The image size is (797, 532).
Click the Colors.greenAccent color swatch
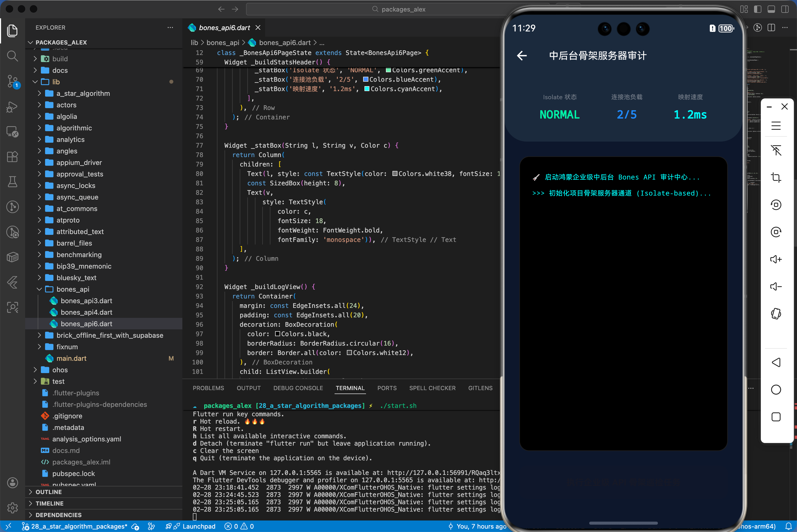click(x=388, y=70)
